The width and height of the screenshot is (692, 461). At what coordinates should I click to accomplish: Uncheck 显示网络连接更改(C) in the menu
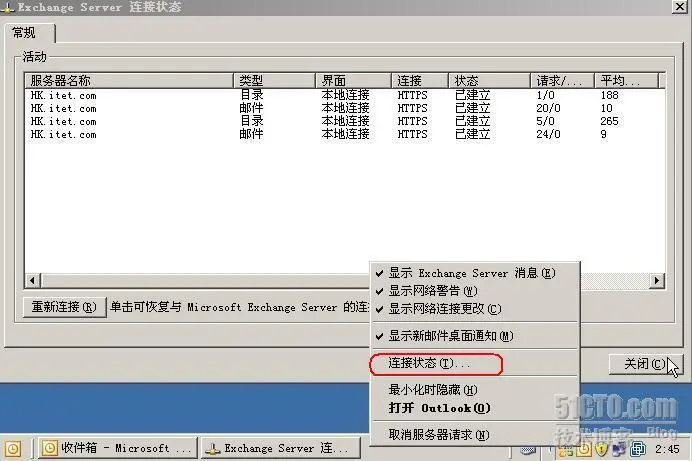474,309
